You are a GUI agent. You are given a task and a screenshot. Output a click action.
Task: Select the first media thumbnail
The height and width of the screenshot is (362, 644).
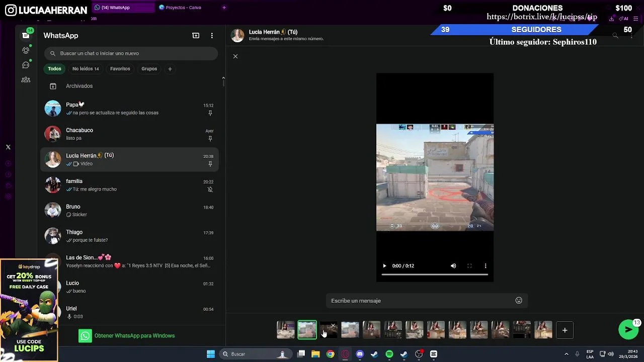tap(286, 330)
